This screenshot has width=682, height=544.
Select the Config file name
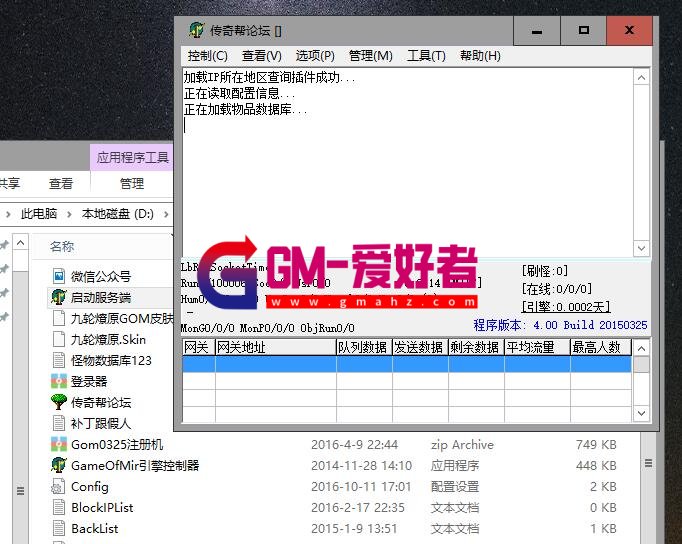coord(90,487)
